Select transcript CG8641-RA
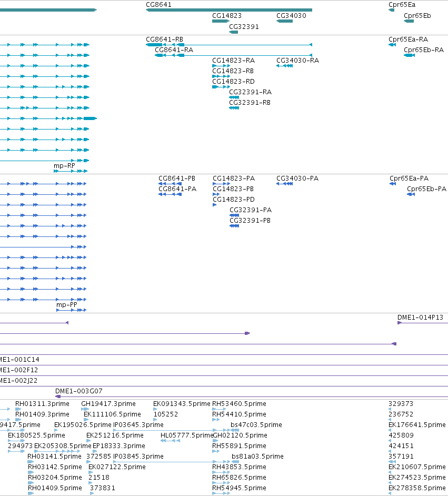Viewport: 448px width, 496px height. coord(233,55)
